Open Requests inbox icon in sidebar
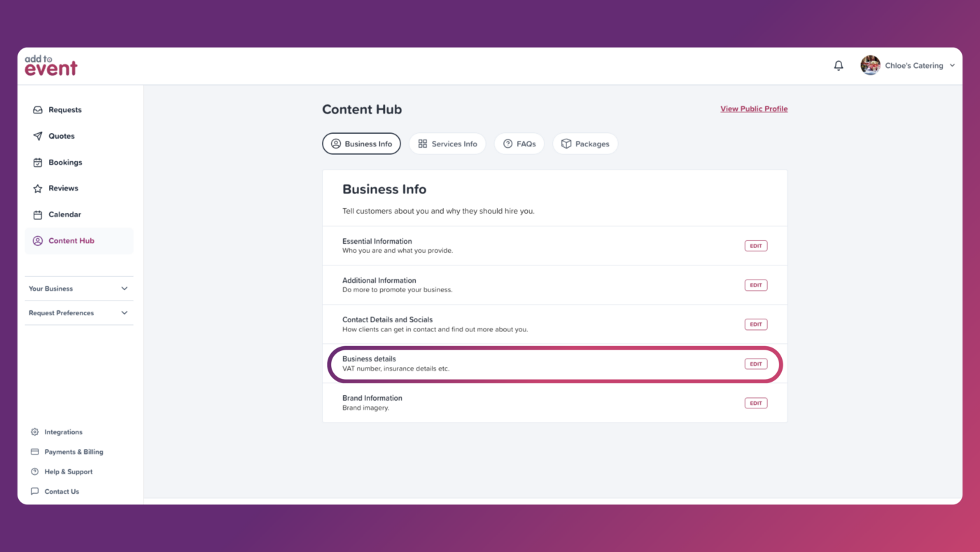The image size is (980, 552). tap(38, 110)
